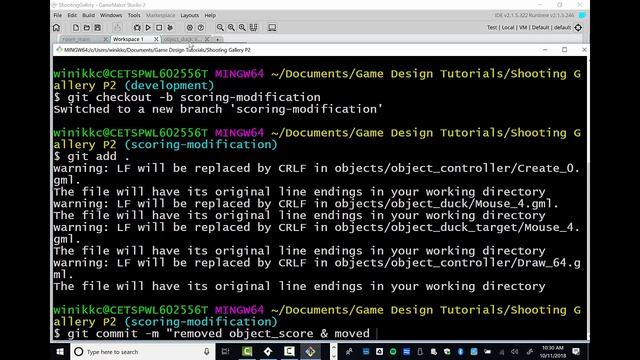640x360 pixels.
Task: Stop the game with the square stop icon
Action: 159,28
